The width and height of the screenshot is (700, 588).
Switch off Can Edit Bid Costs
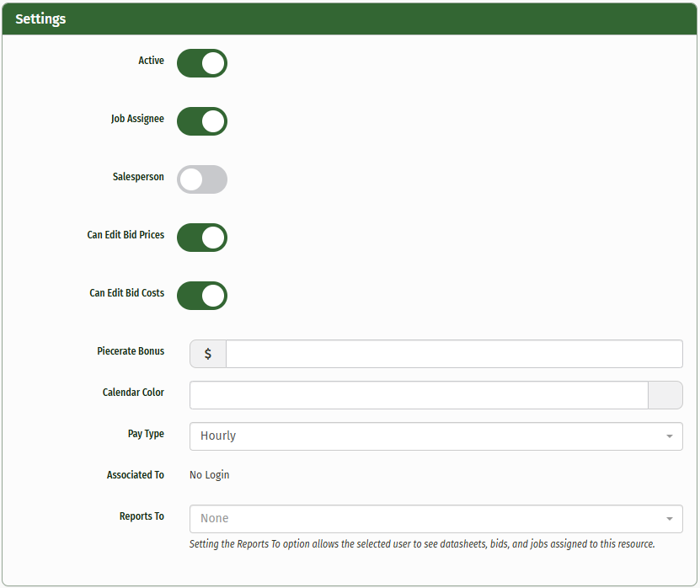(202, 296)
